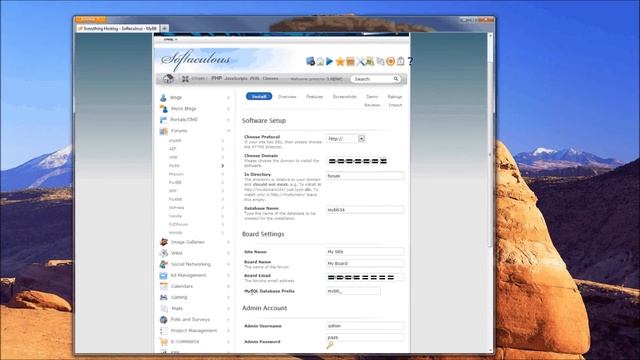Click the Database Name input field
640x360 pixels.
pyautogui.click(x=365, y=210)
